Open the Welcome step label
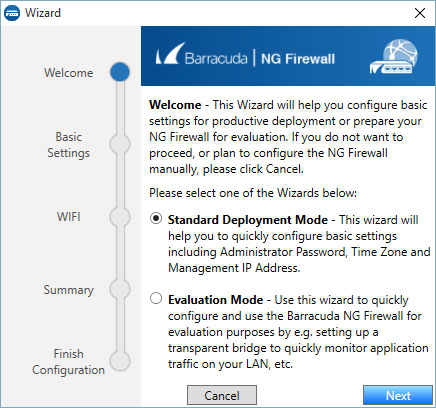Viewport: 436px width, 408px height. pos(69,73)
